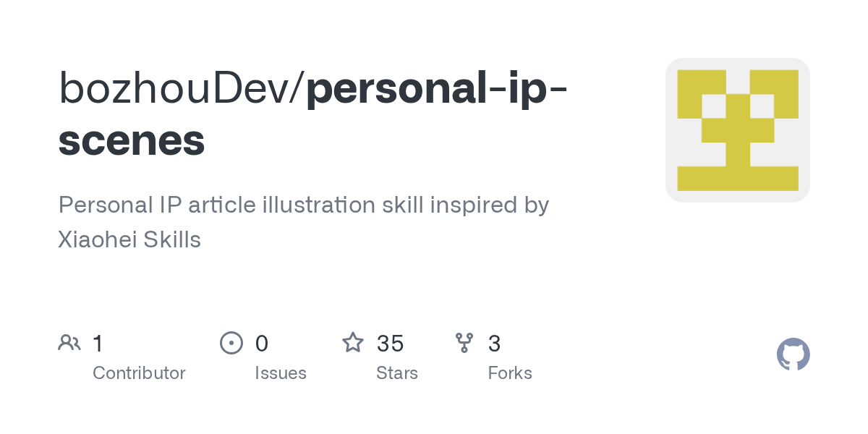868x434 pixels.
Task: Open the yellow pixel identicon avatar
Action: point(738,130)
